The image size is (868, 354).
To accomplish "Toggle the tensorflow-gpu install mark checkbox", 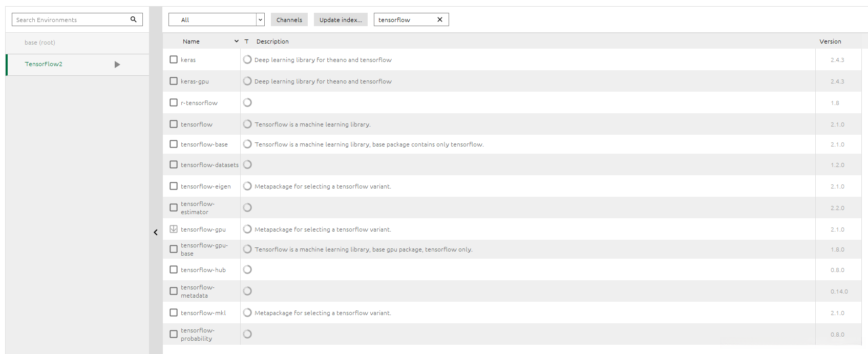I will pyautogui.click(x=174, y=229).
